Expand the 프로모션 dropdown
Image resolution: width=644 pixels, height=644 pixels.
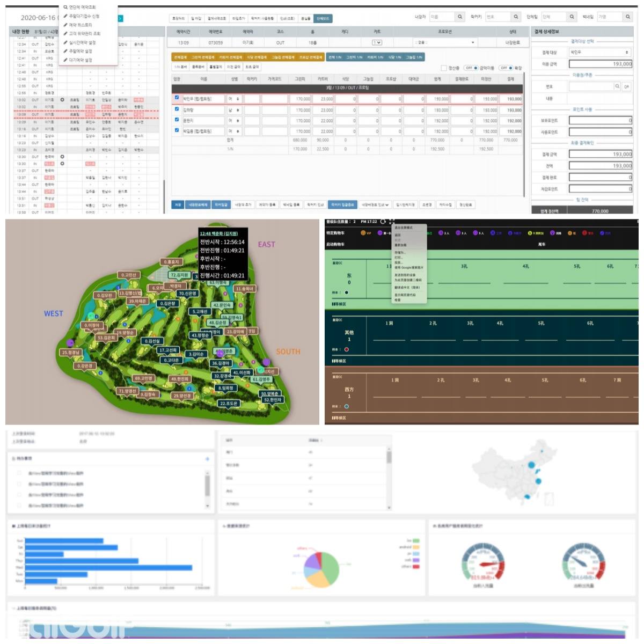pos(444,42)
